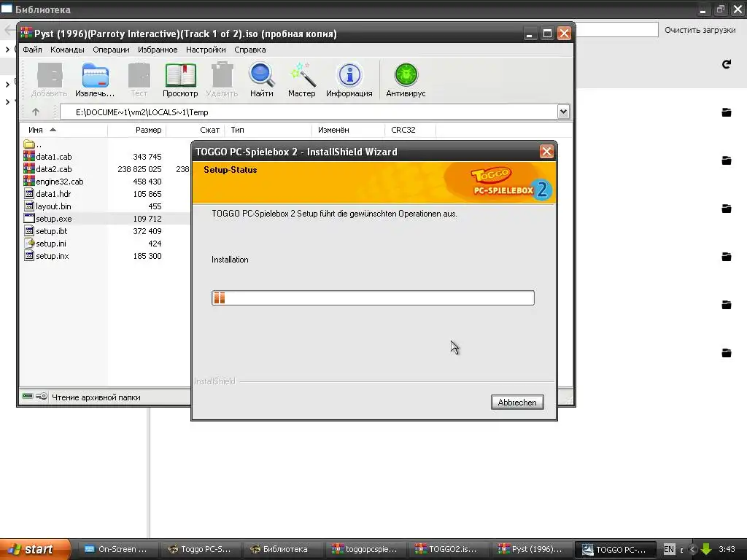The width and height of the screenshot is (747, 560).
Task: Click the Удалить delete icon
Action: click(222, 80)
